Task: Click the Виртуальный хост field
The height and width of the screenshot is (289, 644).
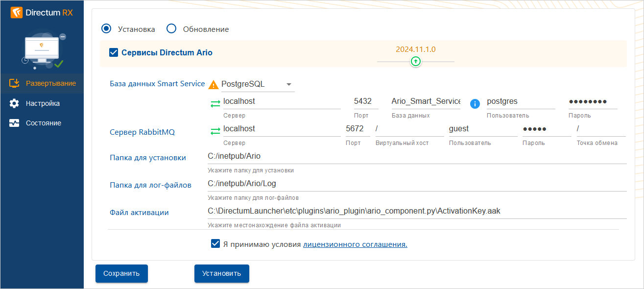Action: (x=409, y=129)
